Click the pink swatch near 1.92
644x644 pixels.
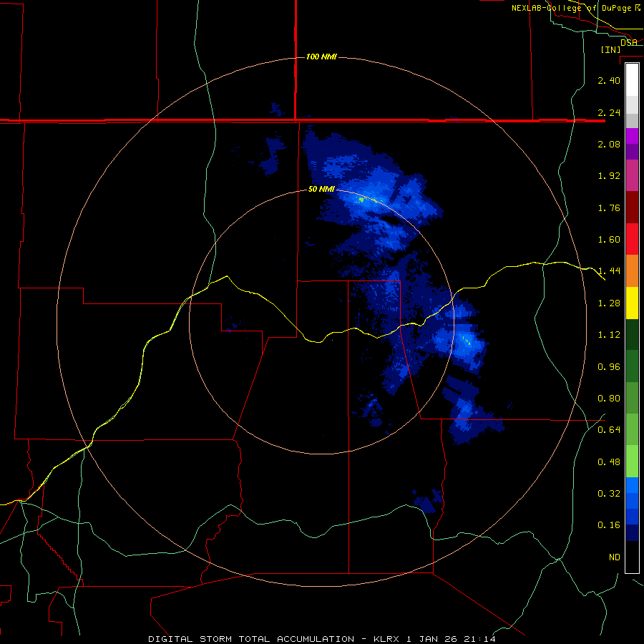pos(632,175)
